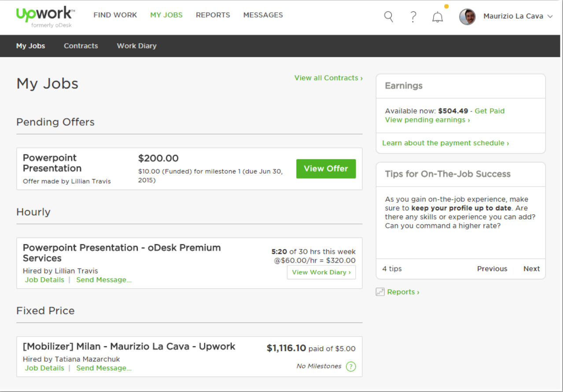This screenshot has height=392, width=563.
Task: Click Previous in tips panel
Action: pyautogui.click(x=492, y=269)
